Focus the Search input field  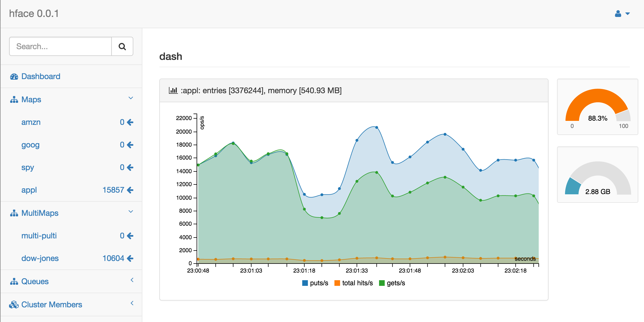click(60, 46)
